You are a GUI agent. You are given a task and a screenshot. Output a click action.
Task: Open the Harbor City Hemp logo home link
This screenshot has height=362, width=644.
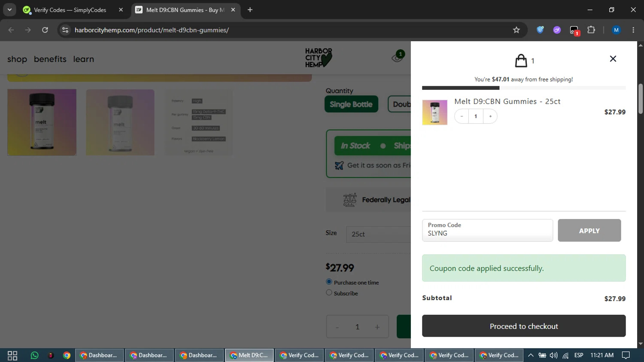point(319,58)
